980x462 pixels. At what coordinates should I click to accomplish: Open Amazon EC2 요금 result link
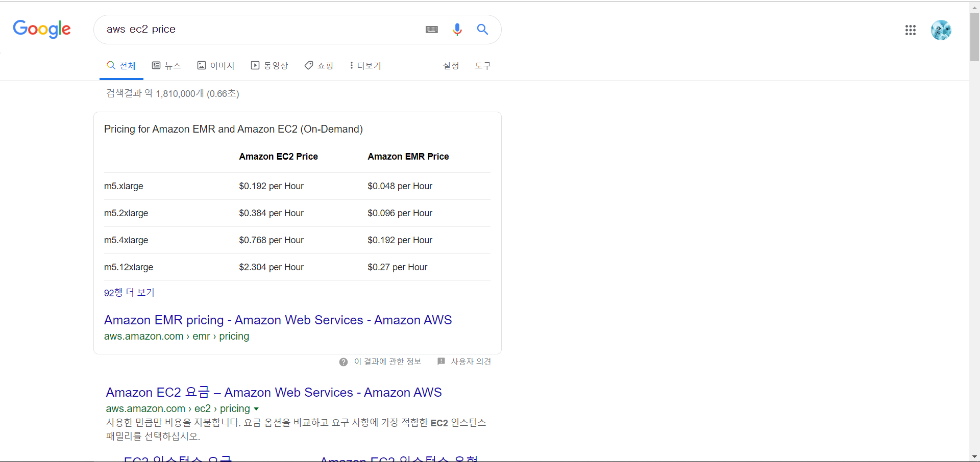[x=274, y=392]
